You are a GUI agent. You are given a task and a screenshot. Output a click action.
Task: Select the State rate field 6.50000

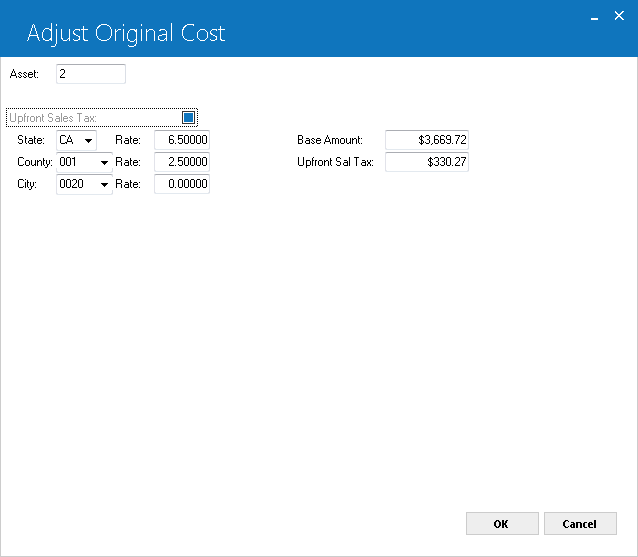click(x=182, y=140)
